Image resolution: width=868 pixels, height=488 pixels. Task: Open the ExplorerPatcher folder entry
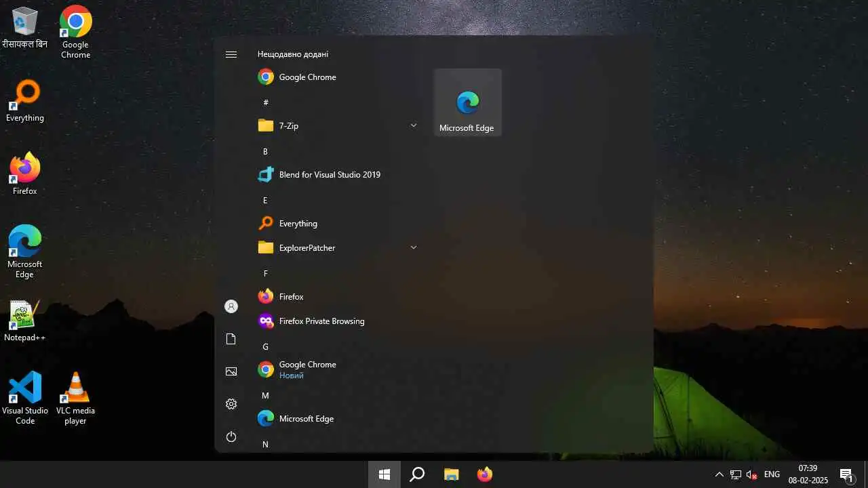pyautogui.click(x=338, y=248)
